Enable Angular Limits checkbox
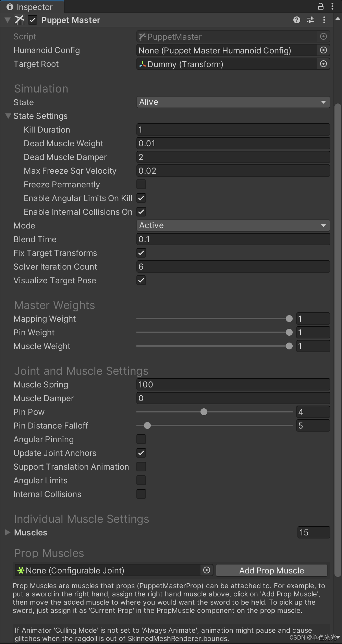342x644 pixels. 141,480
